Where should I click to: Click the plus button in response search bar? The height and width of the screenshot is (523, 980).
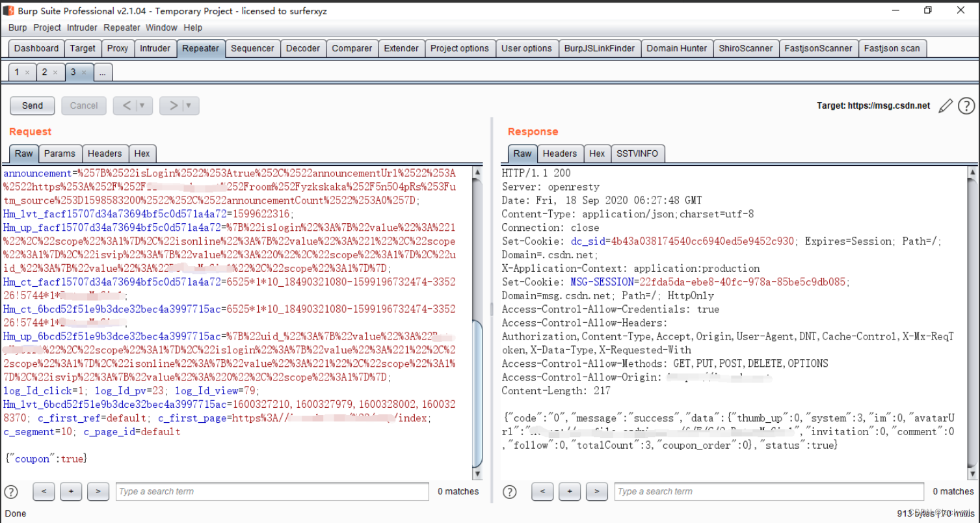[x=570, y=492]
